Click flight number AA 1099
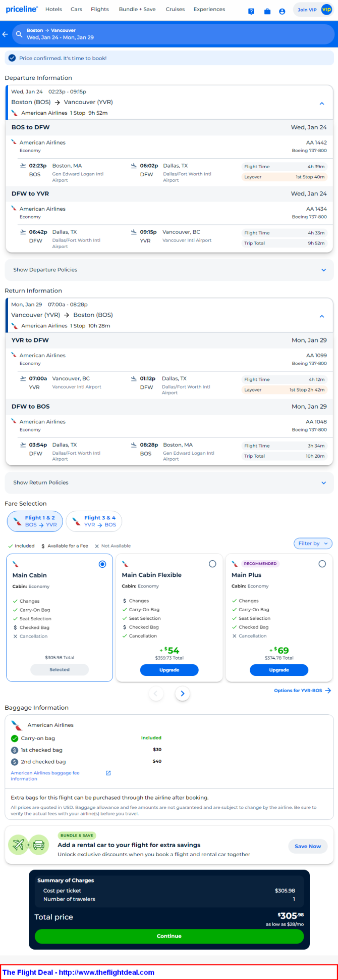The width and height of the screenshot is (338, 980). click(x=316, y=355)
